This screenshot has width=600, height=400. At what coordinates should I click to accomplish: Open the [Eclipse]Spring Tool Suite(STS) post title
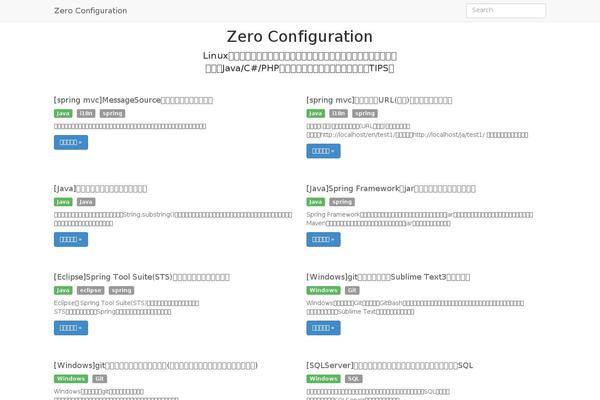pyautogui.click(x=142, y=277)
